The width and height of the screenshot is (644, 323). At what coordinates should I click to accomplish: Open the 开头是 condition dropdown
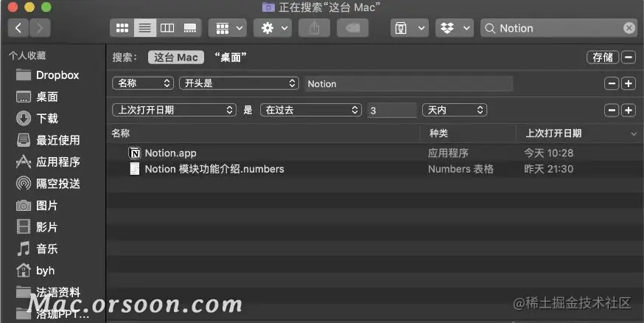coord(239,83)
